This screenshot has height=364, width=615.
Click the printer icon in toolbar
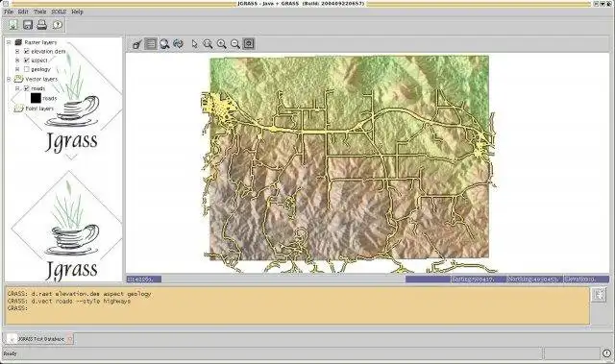(x=42, y=25)
